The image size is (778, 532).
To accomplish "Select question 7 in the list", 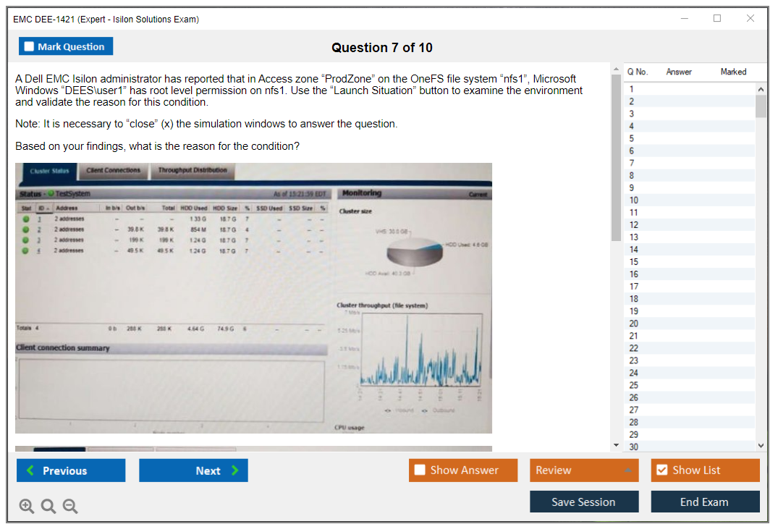I will point(632,163).
